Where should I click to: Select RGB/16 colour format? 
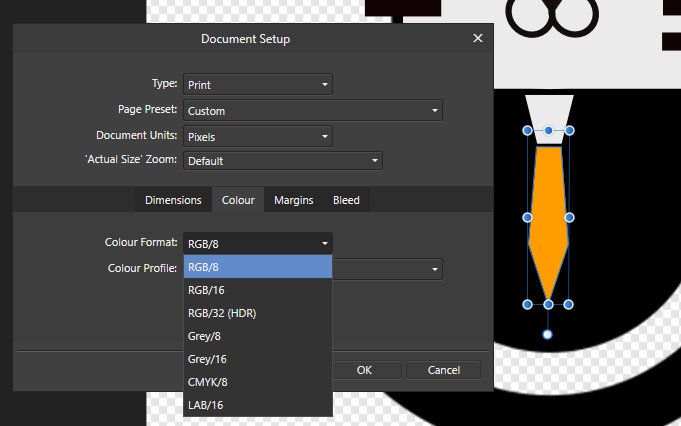pos(258,290)
